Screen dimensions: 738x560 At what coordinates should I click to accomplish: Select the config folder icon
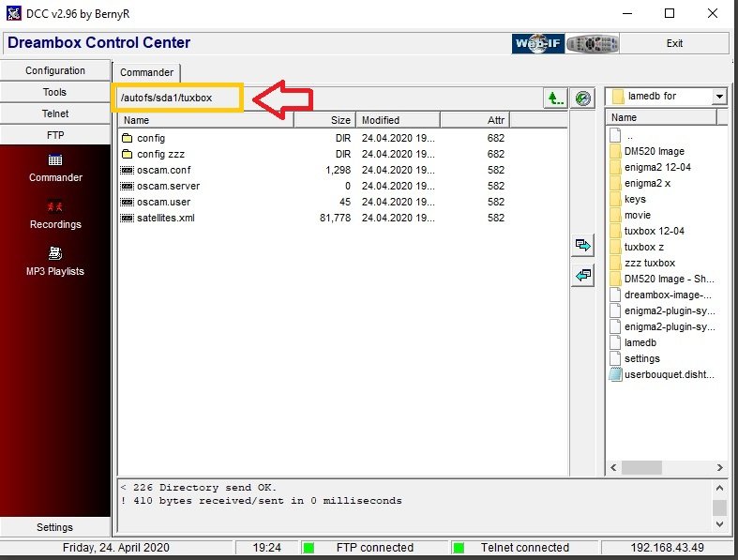click(128, 138)
